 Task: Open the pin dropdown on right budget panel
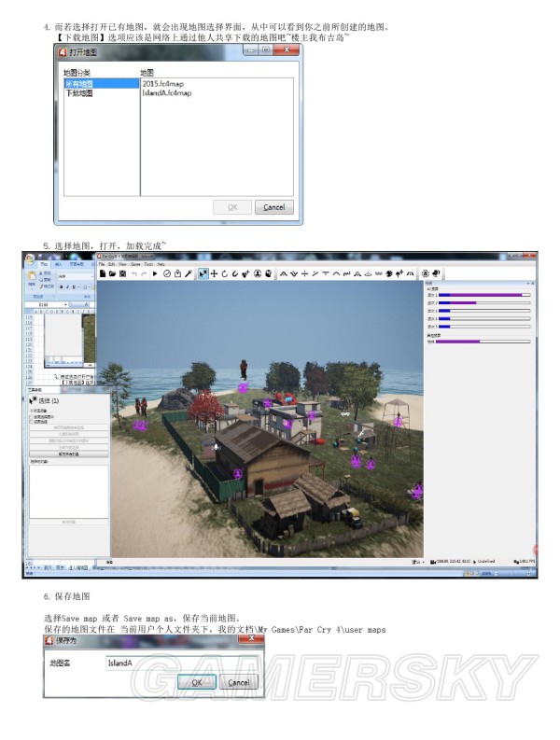528,283
